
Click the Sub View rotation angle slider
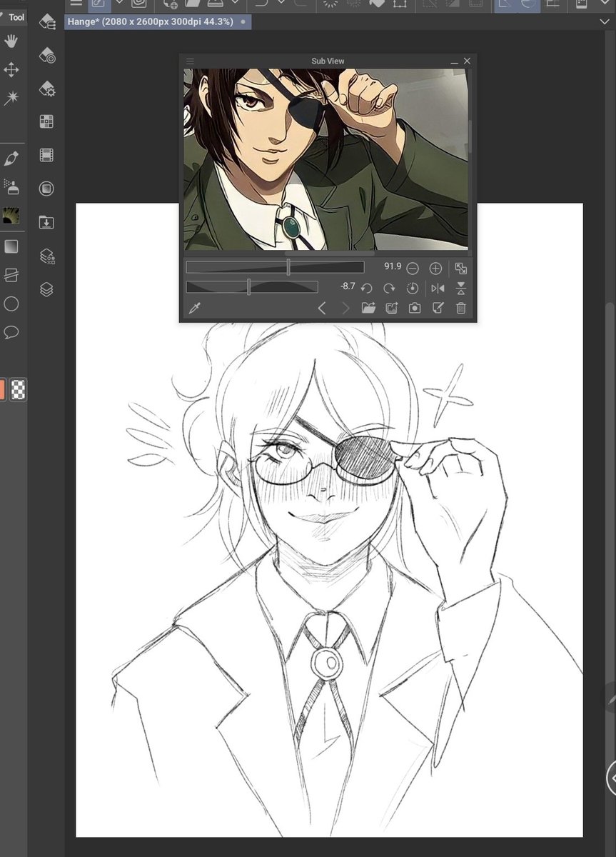point(252,287)
